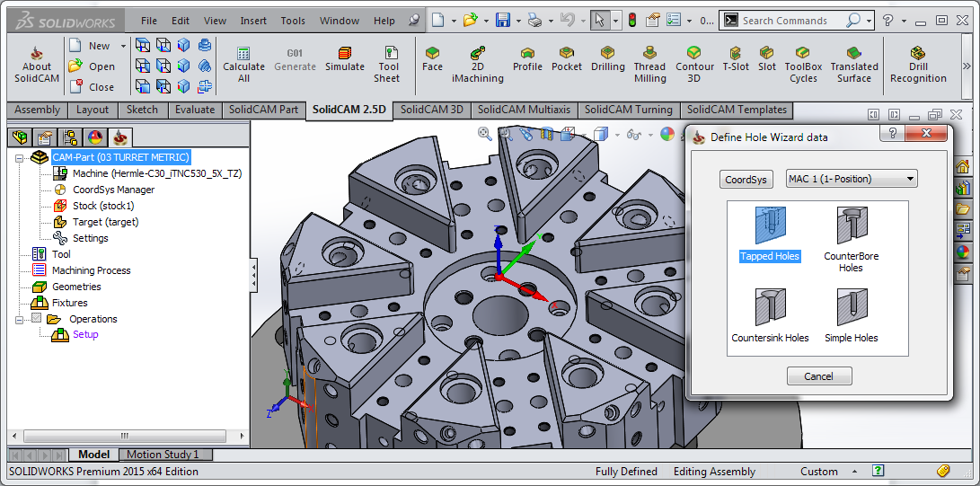The image size is (980, 486).
Task: Click the Close file button
Action: [92, 87]
